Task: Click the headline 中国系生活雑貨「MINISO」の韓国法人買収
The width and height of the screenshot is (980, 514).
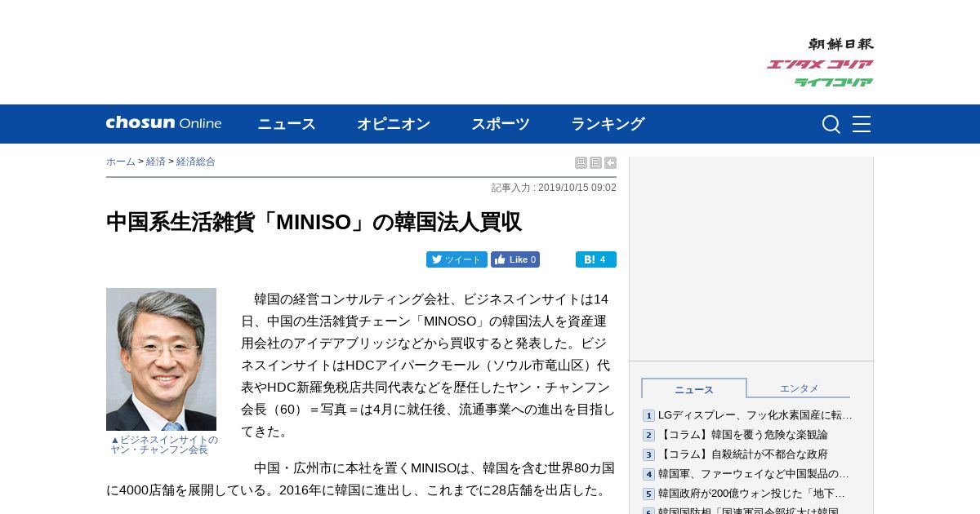Action: (x=314, y=222)
